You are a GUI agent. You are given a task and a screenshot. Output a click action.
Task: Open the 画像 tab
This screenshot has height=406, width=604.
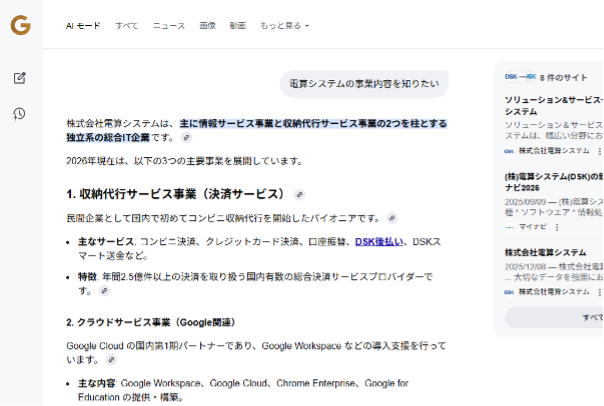click(208, 26)
